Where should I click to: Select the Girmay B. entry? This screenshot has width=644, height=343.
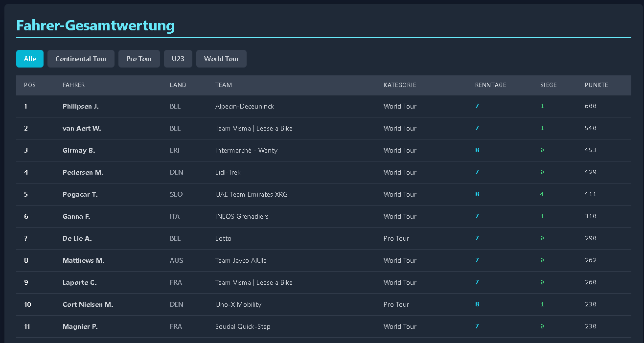[78, 150]
